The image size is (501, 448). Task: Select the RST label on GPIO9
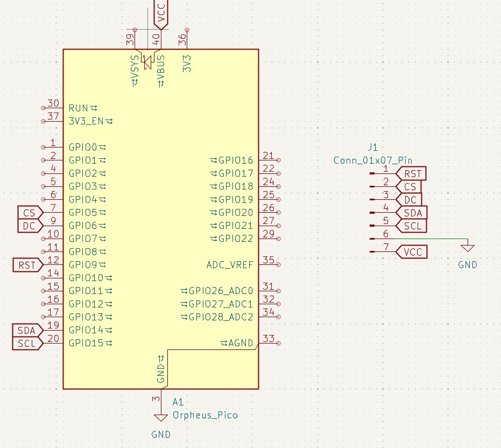pos(26,265)
